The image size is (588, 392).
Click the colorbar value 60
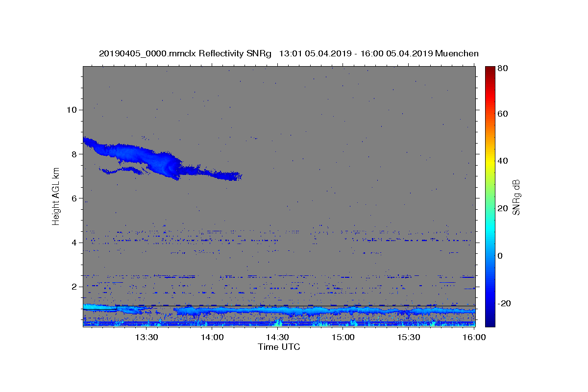click(503, 114)
